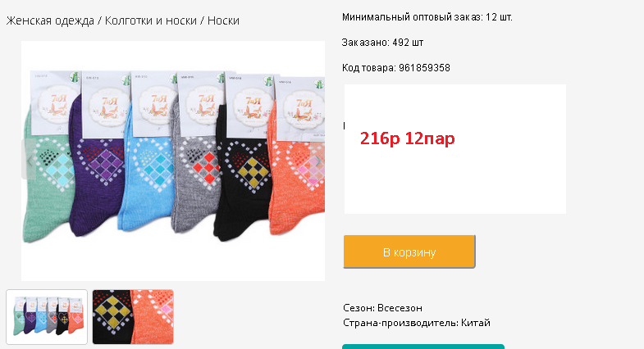The width and height of the screenshot is (644, 349).
Task: Show previous product photo with left arrow
Action: [x=30, y=160]
